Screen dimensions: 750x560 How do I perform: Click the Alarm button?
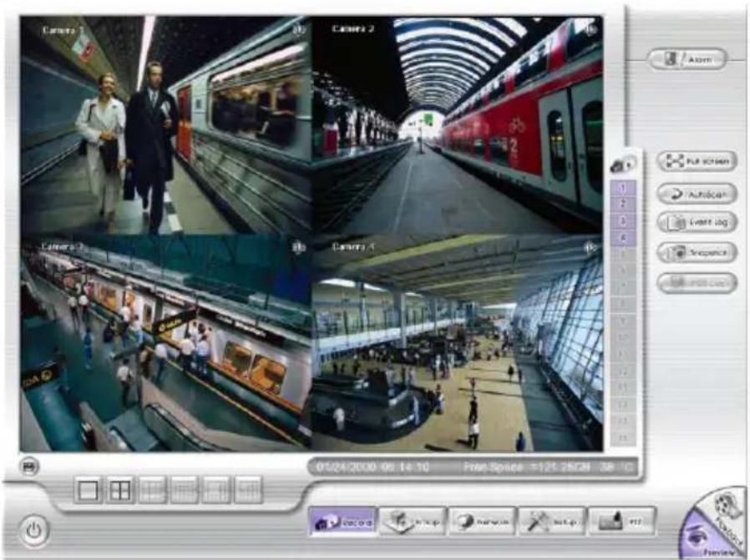[687, 60]
